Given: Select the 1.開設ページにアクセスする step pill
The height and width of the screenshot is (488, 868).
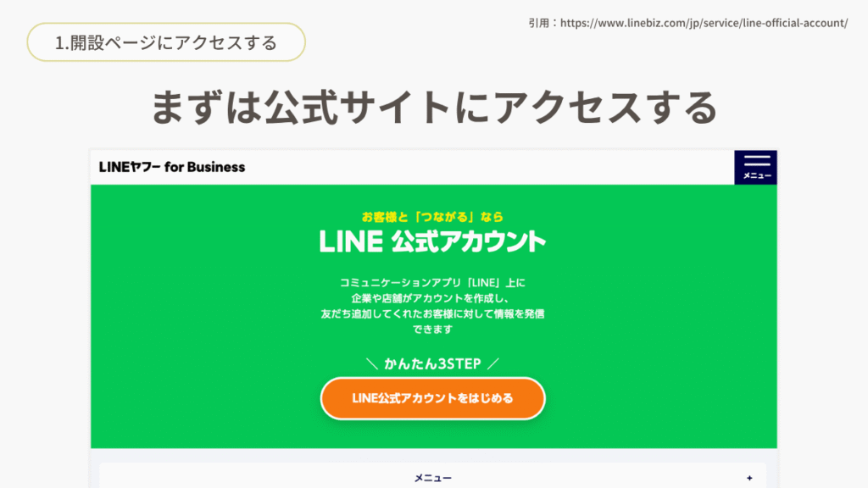Looking at the screenshot, I should [166, 42].
